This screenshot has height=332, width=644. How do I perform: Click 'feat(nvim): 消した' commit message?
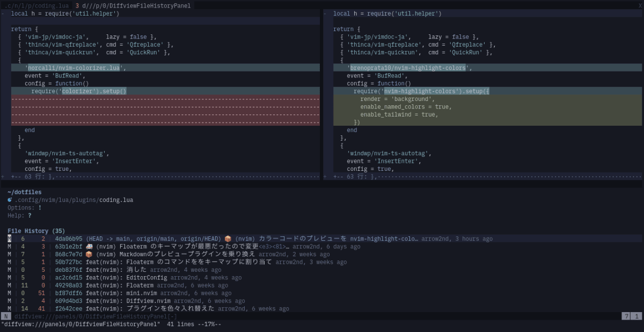coord(116,270)
